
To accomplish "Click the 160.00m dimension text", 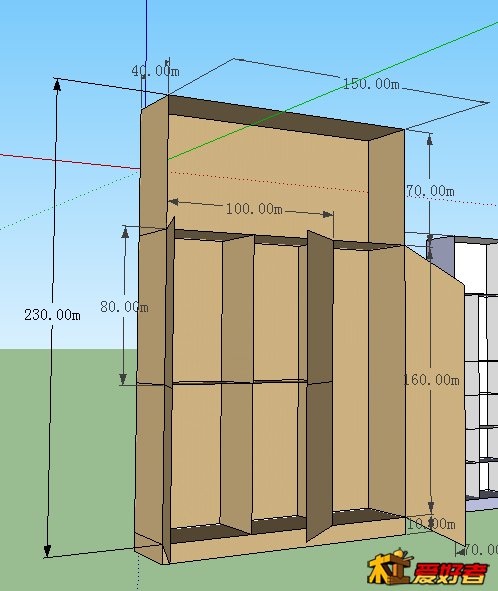I will pos(431,380).
